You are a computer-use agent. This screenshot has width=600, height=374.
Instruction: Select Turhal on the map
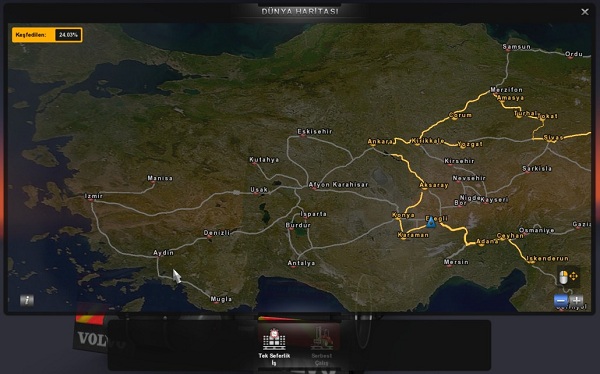point(525,113)
